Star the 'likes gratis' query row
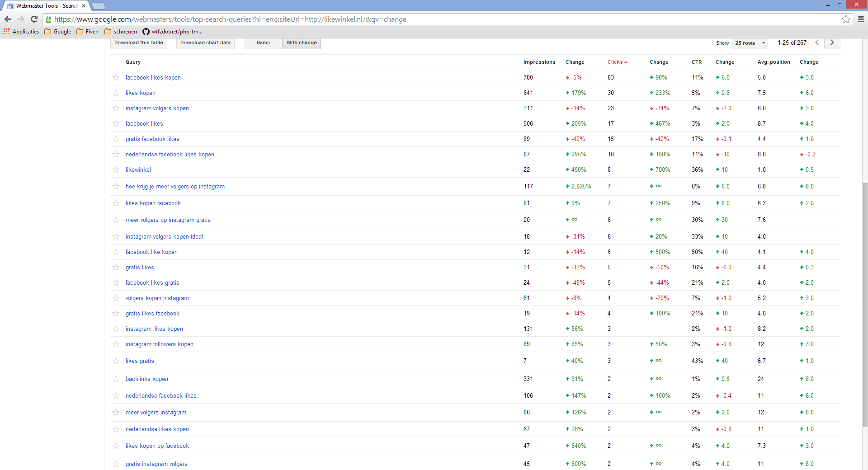This screenshot has width=868, height=470. click(116, 361)
